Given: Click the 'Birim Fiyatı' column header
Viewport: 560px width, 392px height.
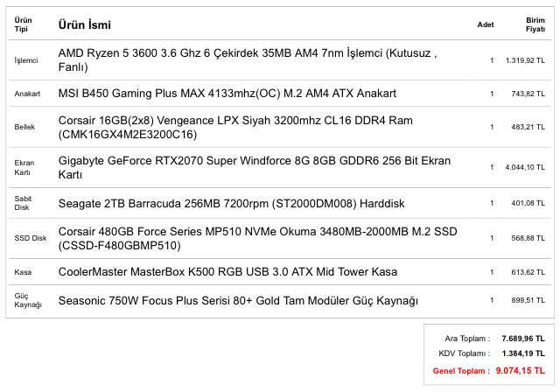Looking at the screenshot, I should (535, 24).
